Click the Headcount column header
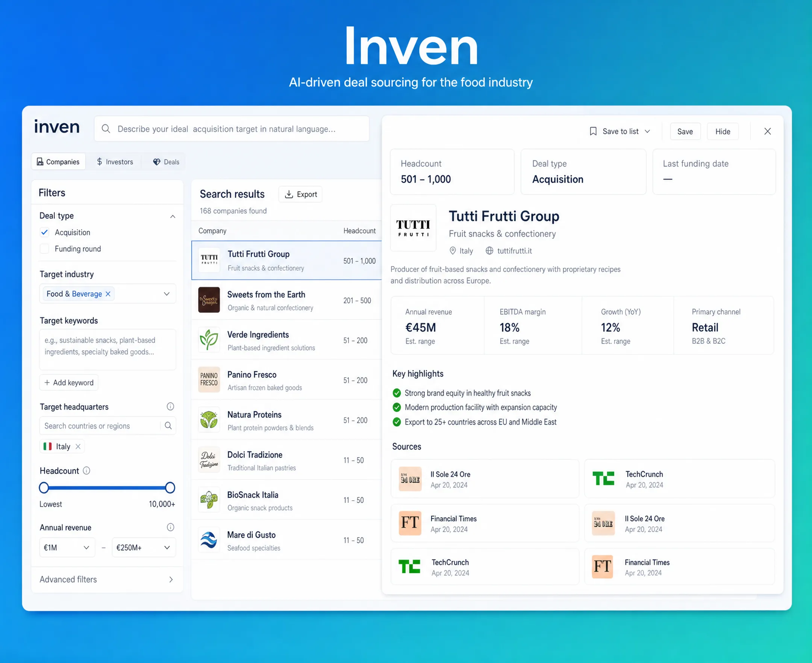This screenshot has width=812, height=663. click(359, 231)
